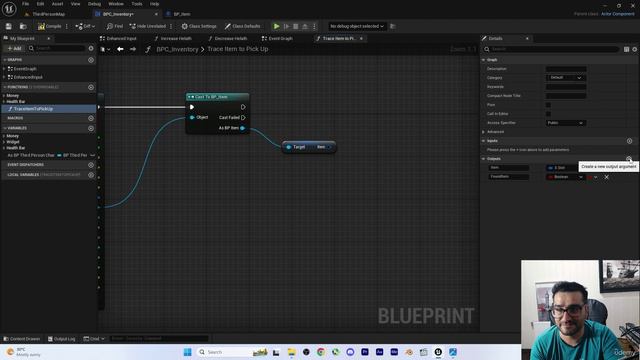Click the Save blueprint icon
Screen dimensions: 640x360
9,26
